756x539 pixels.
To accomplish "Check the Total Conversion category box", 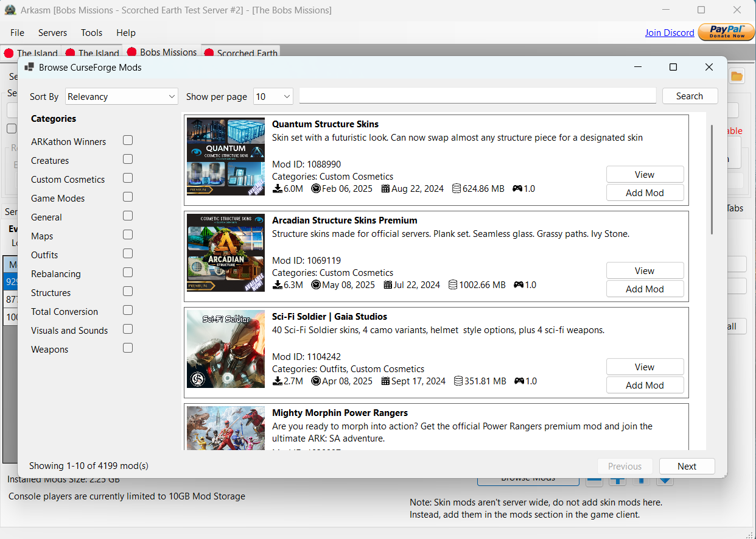I will tap(128, 311).
